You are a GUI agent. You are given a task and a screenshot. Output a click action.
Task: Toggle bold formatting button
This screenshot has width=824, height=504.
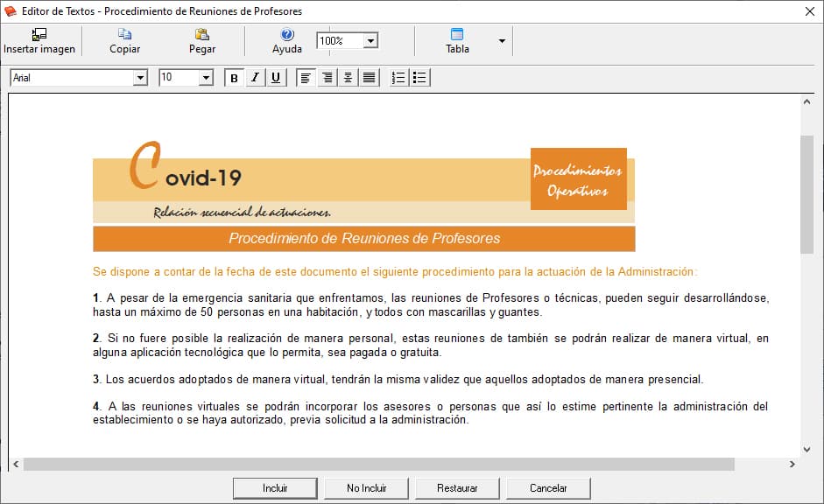(x=235, y=78)
